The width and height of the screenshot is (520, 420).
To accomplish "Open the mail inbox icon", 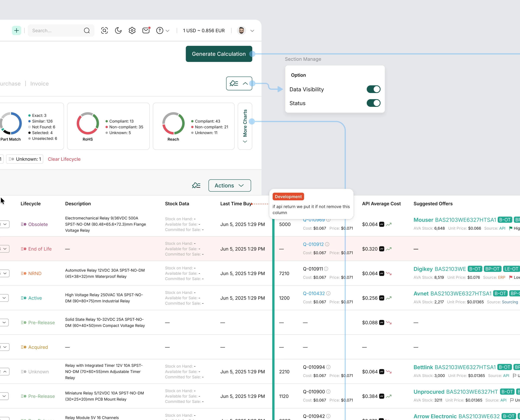I will coord(146,30).
